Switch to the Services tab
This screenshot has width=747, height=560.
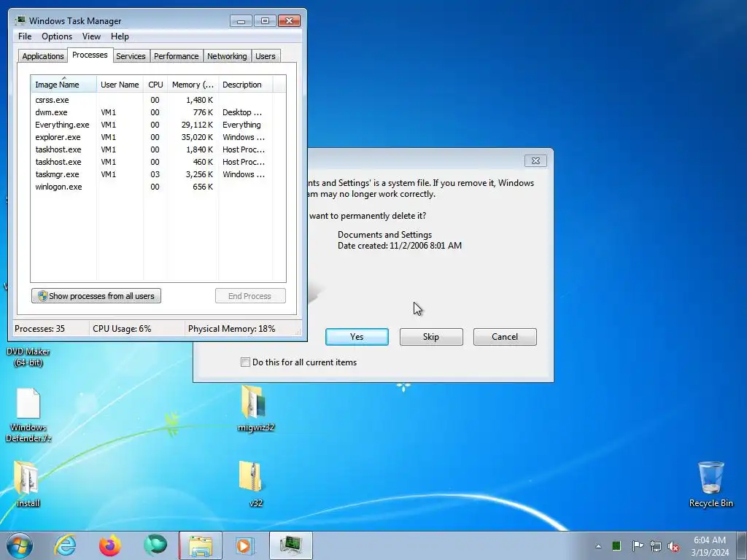click(x=131, y=56)
